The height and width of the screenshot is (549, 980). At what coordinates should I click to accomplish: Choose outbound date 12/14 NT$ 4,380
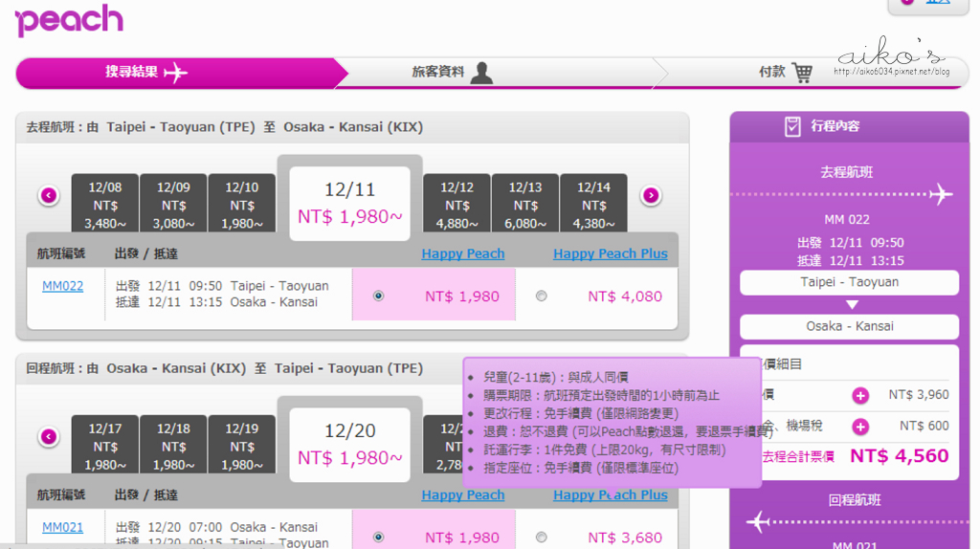[x=593, y=204]
